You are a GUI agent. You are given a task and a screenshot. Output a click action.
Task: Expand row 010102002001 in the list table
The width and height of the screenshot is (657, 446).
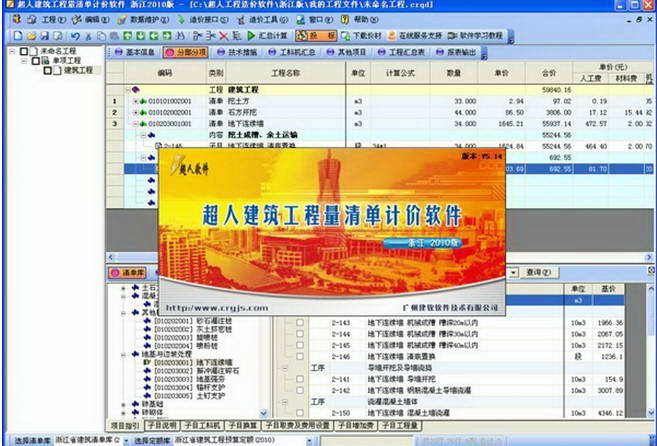135,113
